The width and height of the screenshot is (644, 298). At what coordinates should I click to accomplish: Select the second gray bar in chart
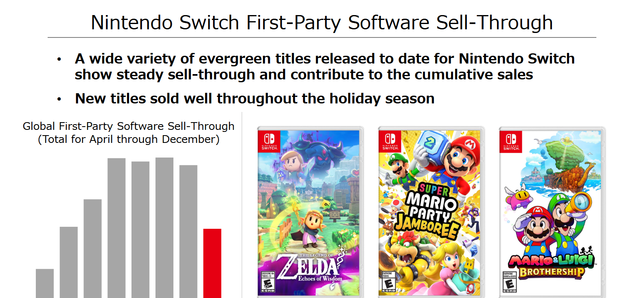click(x=69, y=262)
